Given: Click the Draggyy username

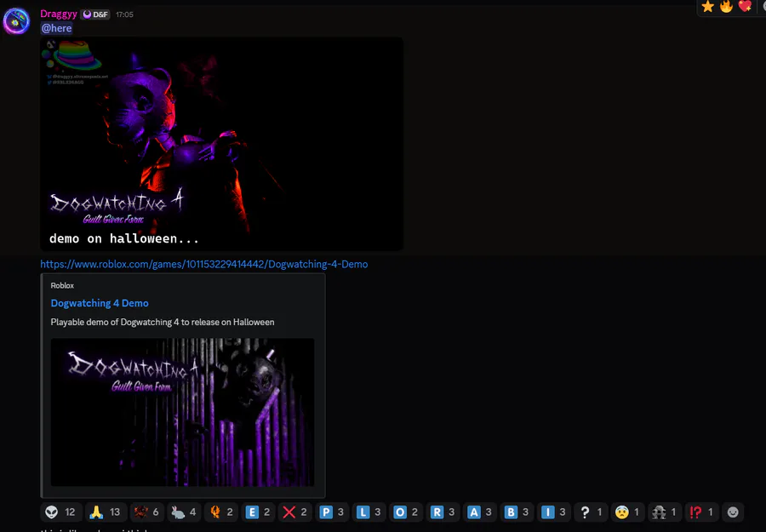Looking at the screenshot, I should tap(59, 14).
